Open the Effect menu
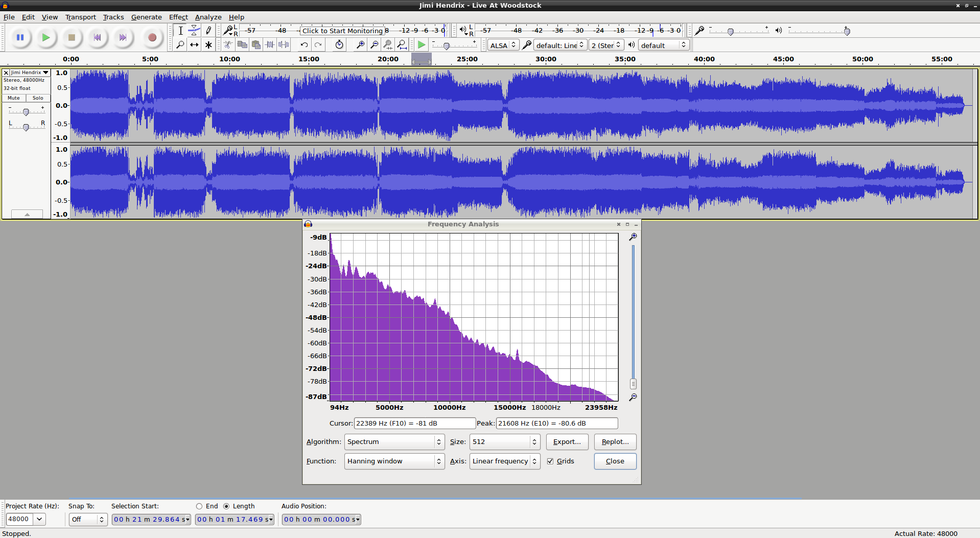Image resolution: width=980 pixels, height=538 pixels. pos(178,17)
